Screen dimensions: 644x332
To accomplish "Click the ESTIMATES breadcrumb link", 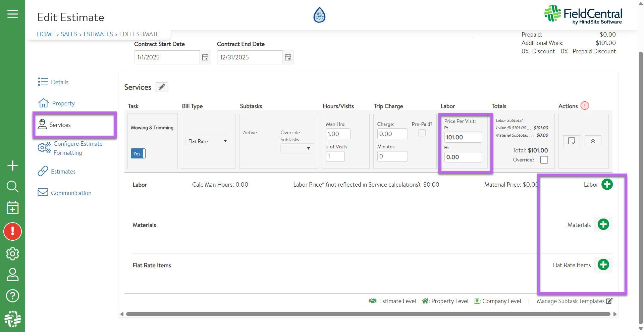I will click(x=98, y=34).
